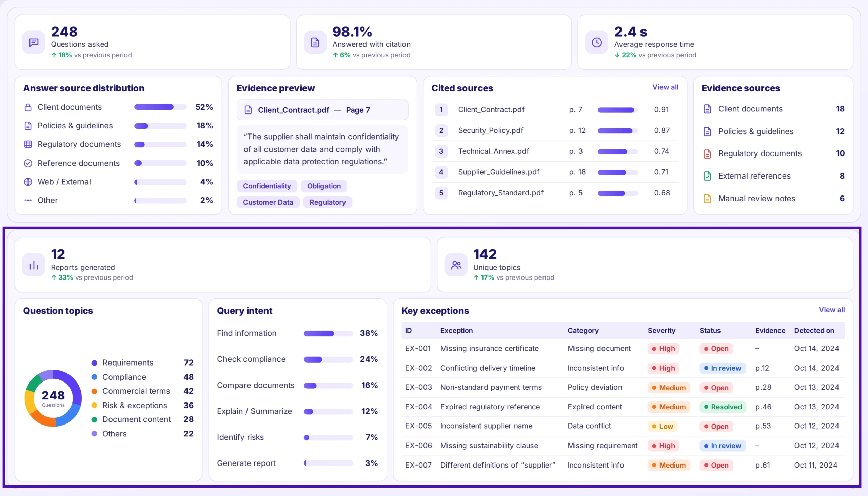Select the Security_Policy.pdf cited source row

pos(555,130)
